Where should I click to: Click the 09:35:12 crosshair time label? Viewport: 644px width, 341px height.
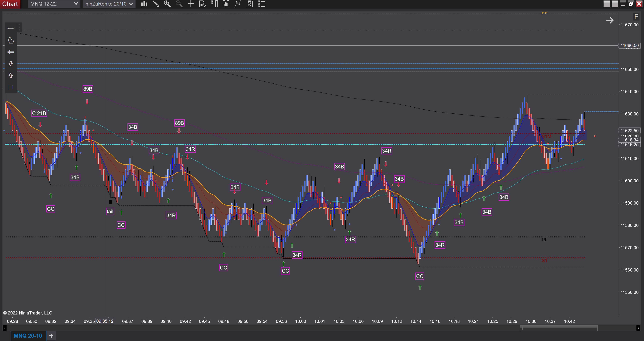(105, 321)
